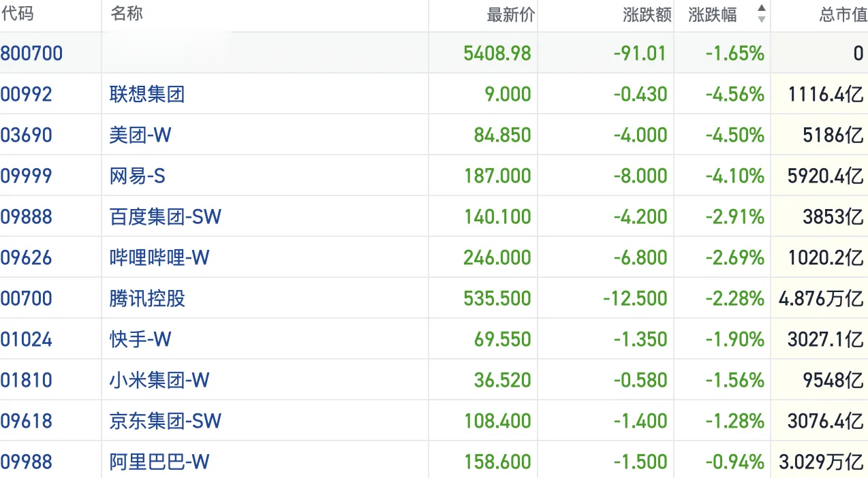Select stock code 09888
The height and width of the screenshot is (478, 868).
27,217
